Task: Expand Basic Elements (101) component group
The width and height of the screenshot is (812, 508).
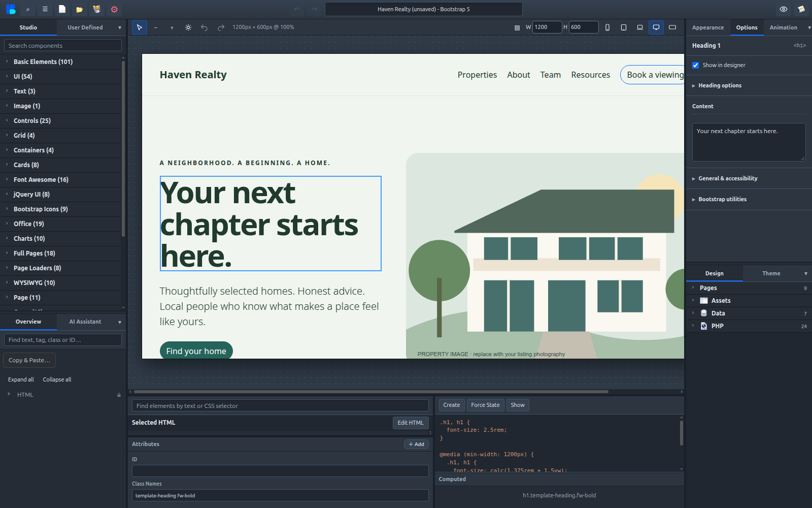Action: pos(61,61)
